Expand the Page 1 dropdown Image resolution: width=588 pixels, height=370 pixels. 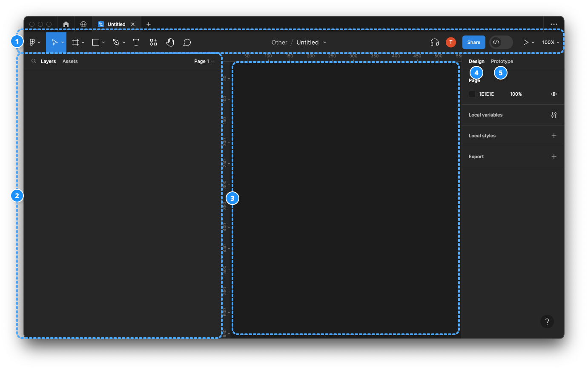(x=204, y=61)
